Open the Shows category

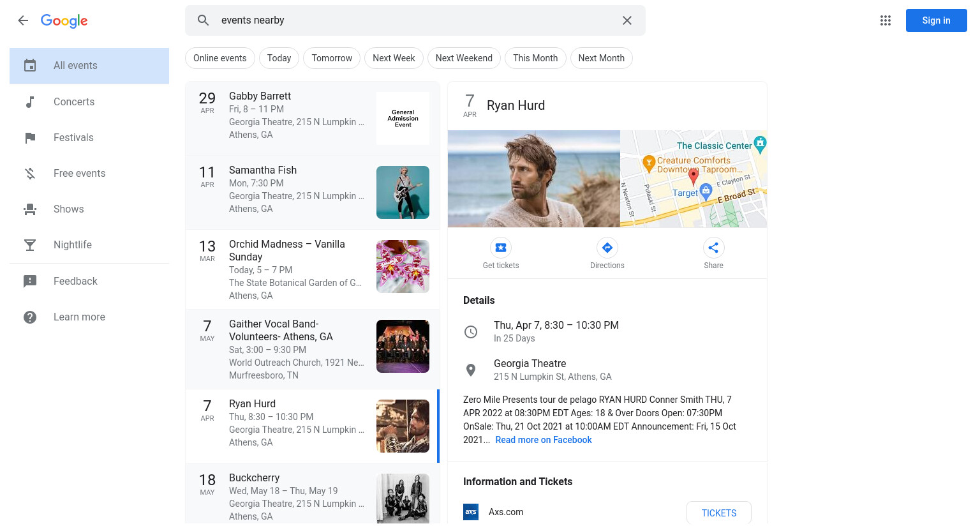(x=89, y=209)
